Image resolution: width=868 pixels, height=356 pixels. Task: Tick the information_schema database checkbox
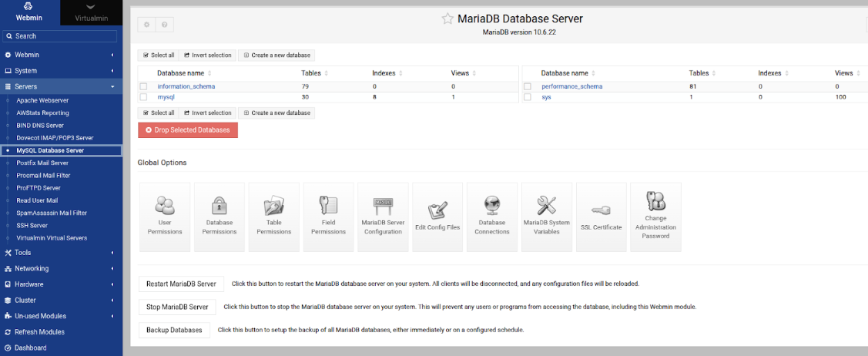point(144,86)
